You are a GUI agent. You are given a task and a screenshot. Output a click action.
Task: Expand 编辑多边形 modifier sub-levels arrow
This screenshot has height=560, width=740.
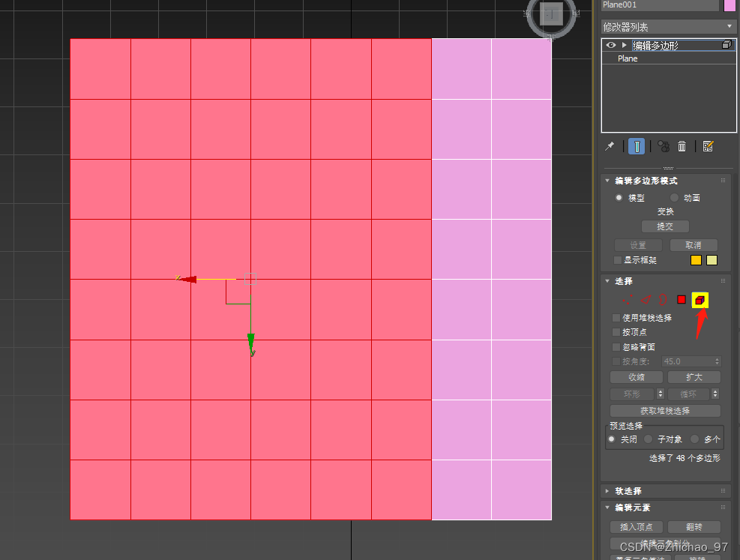pos(625,45)
